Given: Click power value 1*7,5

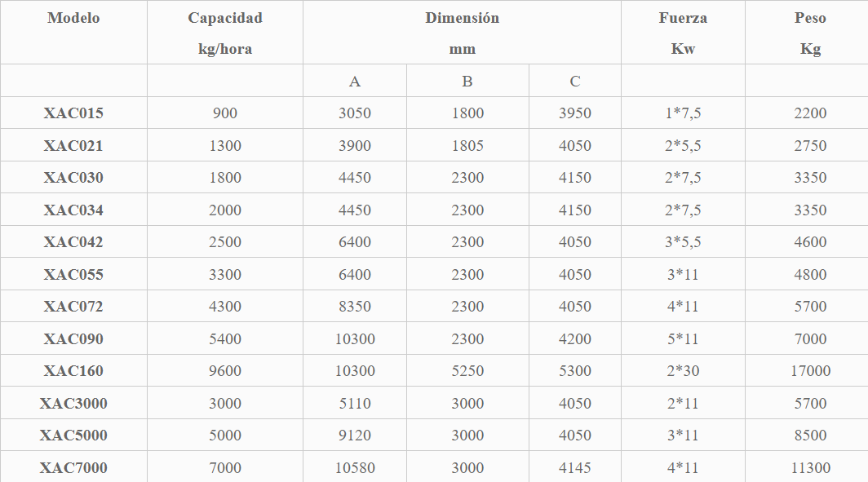Looking at the screenshot, I should 683,113.
